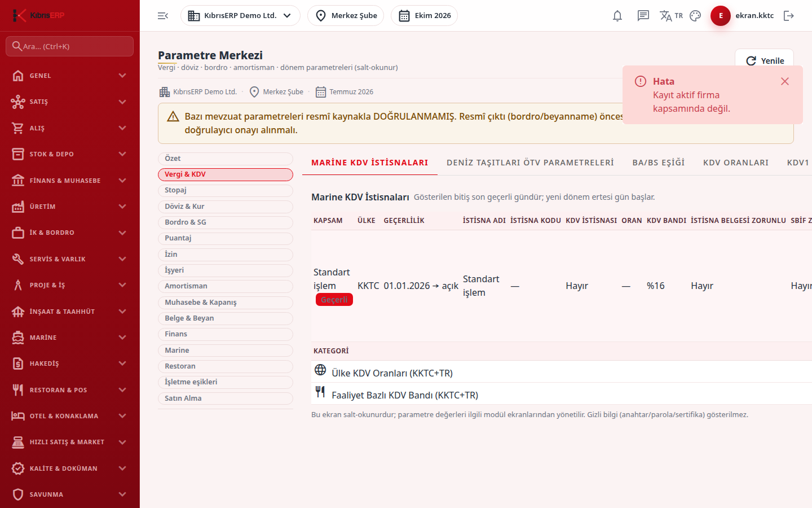Open the Üretim factory icon
Image resolution: width=812 pixels, height=508 pixels.
(x=18, y=207)
